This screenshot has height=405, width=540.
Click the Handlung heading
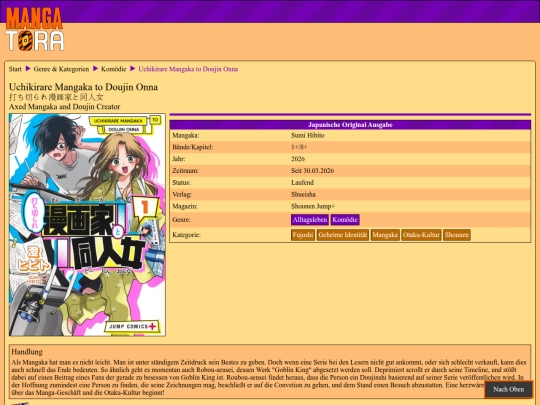click(27, 352)
